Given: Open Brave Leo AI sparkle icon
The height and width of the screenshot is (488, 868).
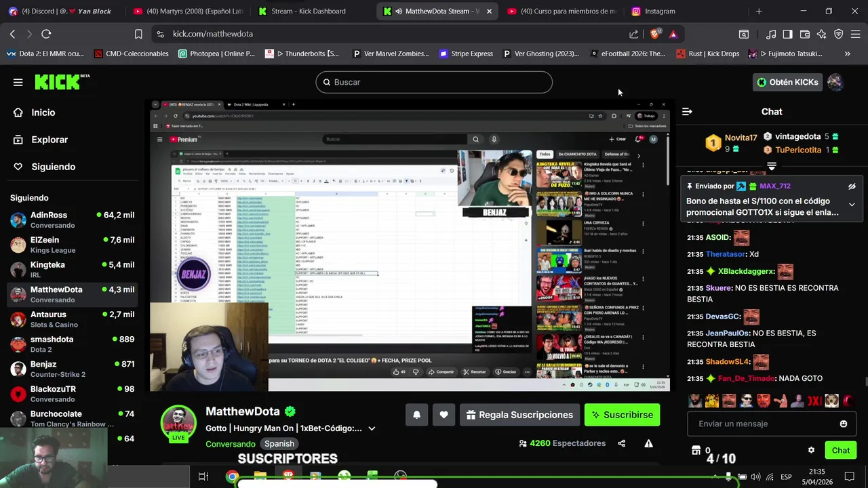Looking at the screenshot, I should click(821, 34).
